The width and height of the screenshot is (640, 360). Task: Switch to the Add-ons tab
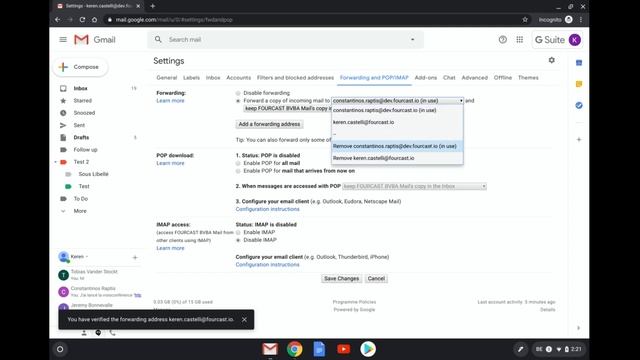tap(426, 78)
